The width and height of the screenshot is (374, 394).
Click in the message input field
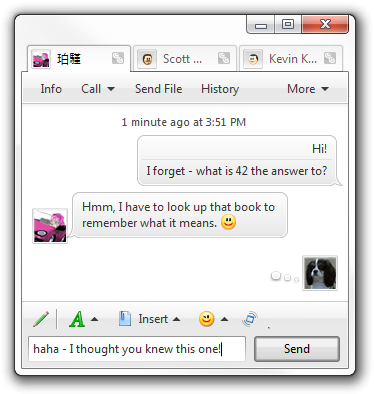tap(137, 349)
